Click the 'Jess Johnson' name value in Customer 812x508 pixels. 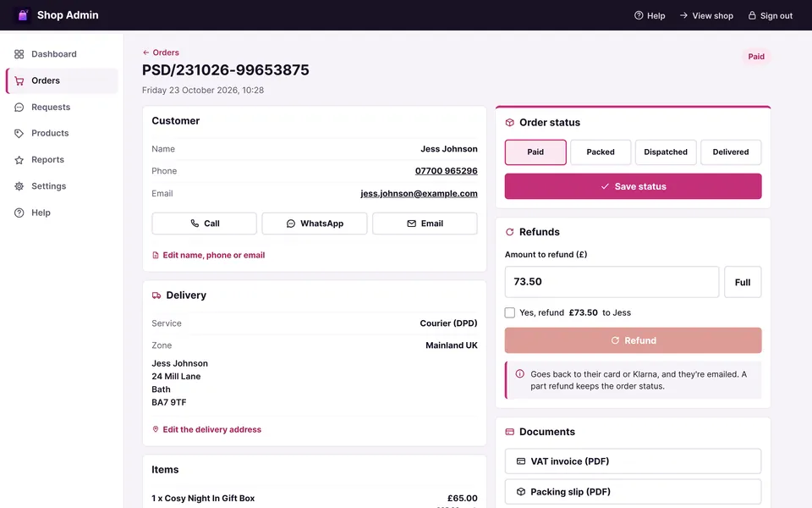pos(449,149)
